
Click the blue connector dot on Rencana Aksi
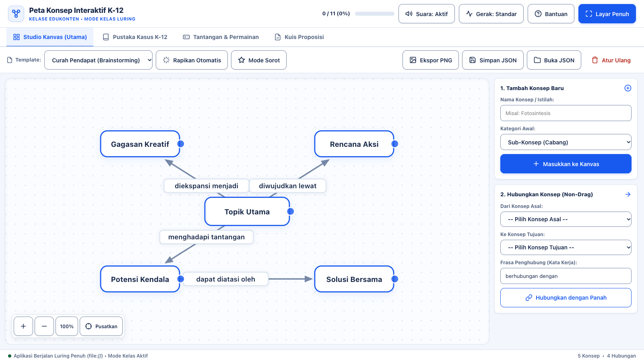[x=395, y=144]
